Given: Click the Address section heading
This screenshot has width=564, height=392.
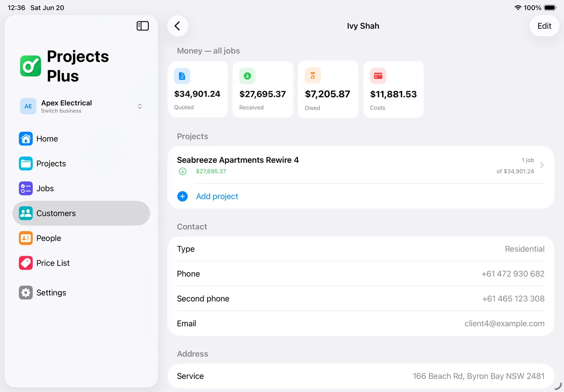Looking at the screenshot, I should click(192, 354).
